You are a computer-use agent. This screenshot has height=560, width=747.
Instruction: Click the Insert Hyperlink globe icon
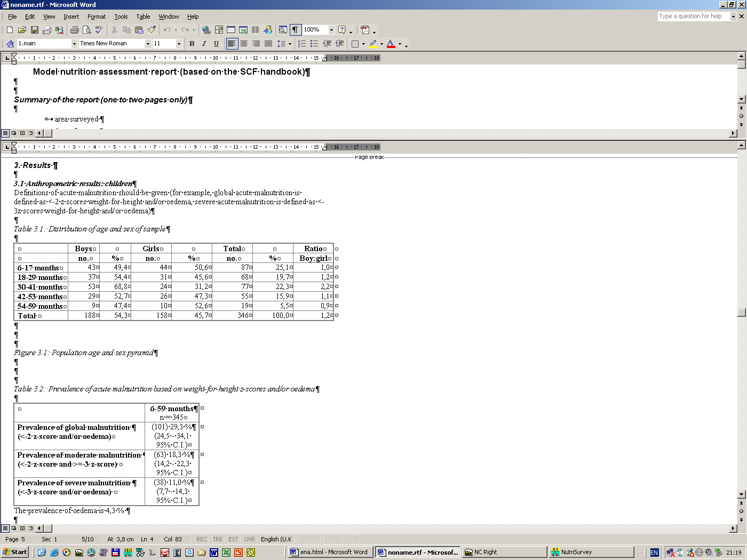click(206, 30)
